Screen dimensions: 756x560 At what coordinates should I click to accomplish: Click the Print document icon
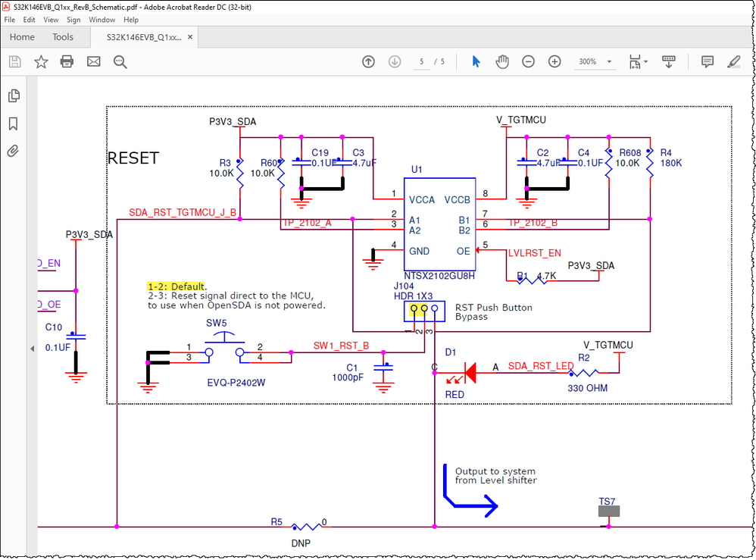point(67,61)
